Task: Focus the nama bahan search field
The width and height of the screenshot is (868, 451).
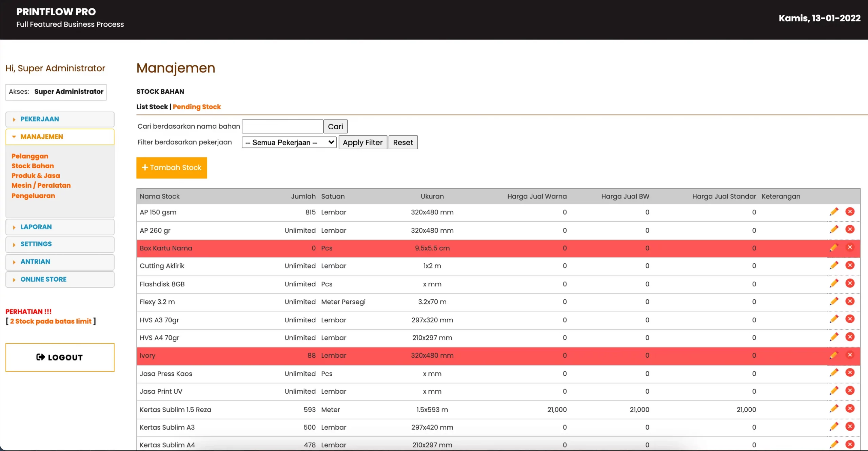Action: coord(282,127)
